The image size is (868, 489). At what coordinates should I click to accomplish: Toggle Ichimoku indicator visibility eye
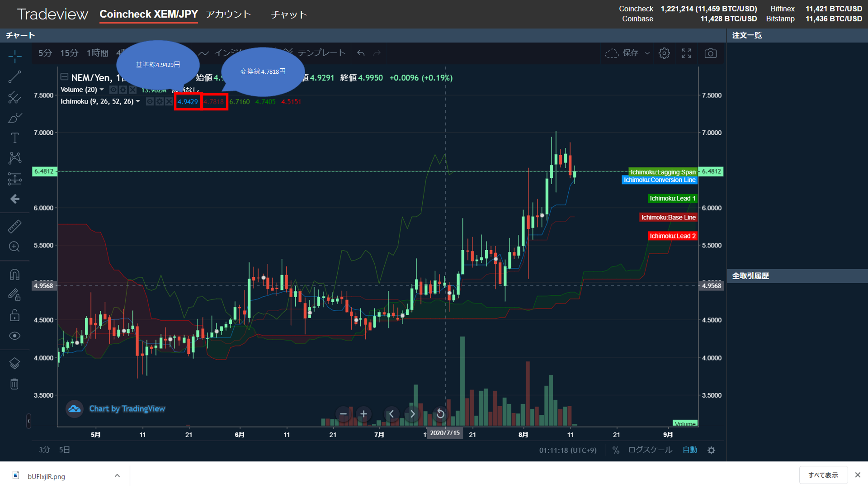[150, 101]
